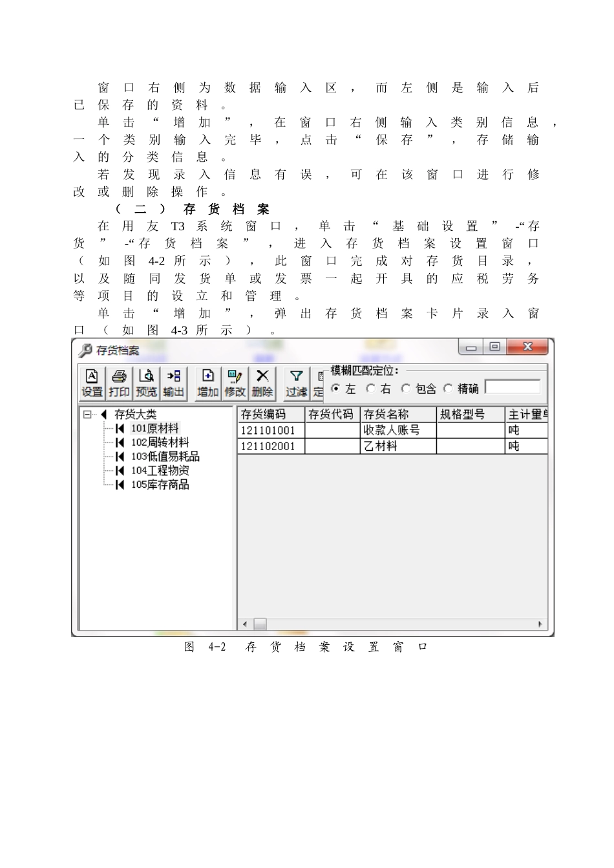Click the 主计量单位 column header
The height and width of the screenshot is (868, 614).
(x=527, y=414)
